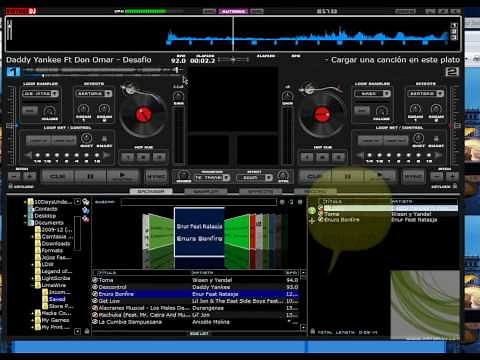The height and width of the screenshot is (360, 480).
Task: Click left deck effect Param 2 knob
Action: [x=104, y=109]
